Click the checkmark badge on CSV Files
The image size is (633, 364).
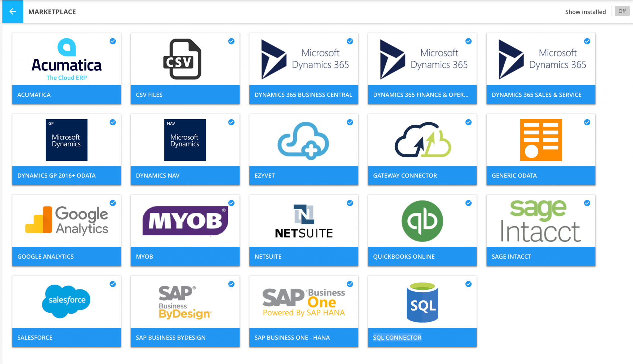pos(231,41)
